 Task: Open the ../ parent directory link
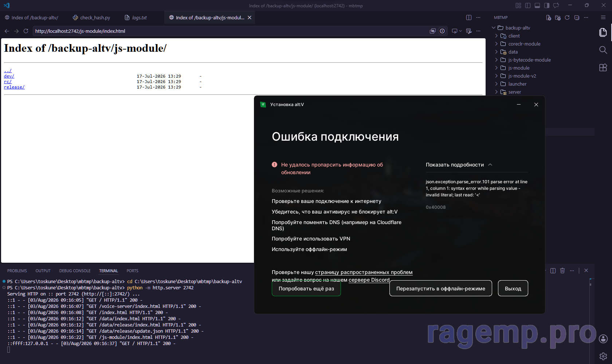coord(8,71)
